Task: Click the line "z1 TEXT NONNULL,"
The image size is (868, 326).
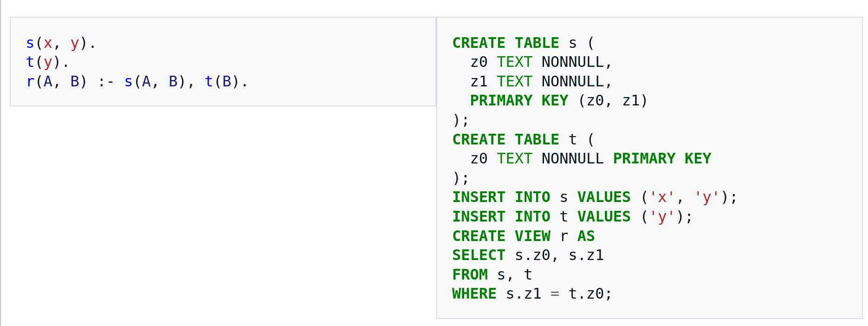Action: [x=541, y=82]
